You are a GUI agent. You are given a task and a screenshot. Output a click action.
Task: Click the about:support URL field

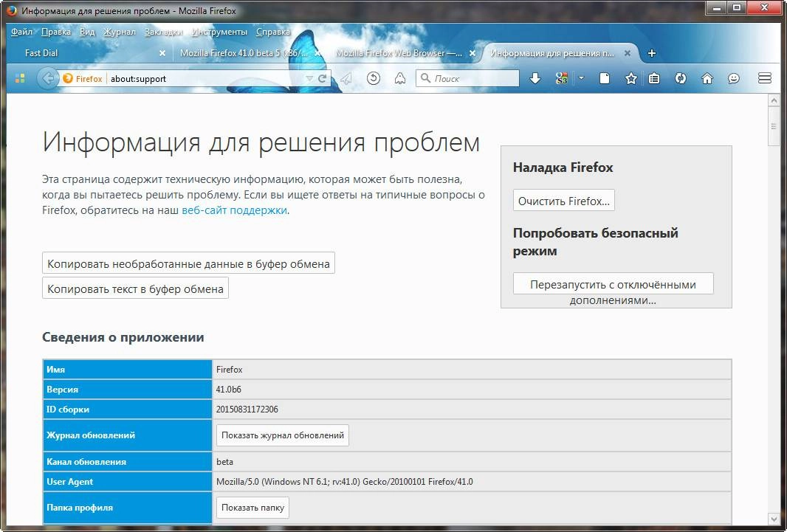tap(206, 79)
